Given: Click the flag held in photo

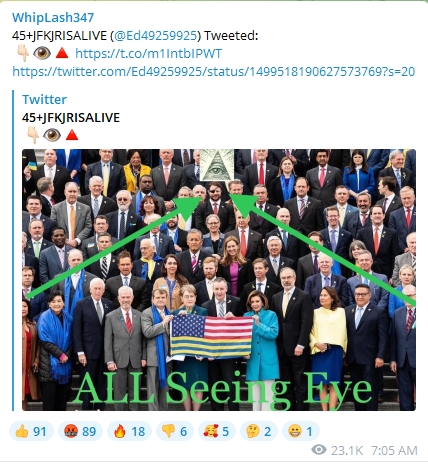Looking at the screenshot, I should pos(212,337).
